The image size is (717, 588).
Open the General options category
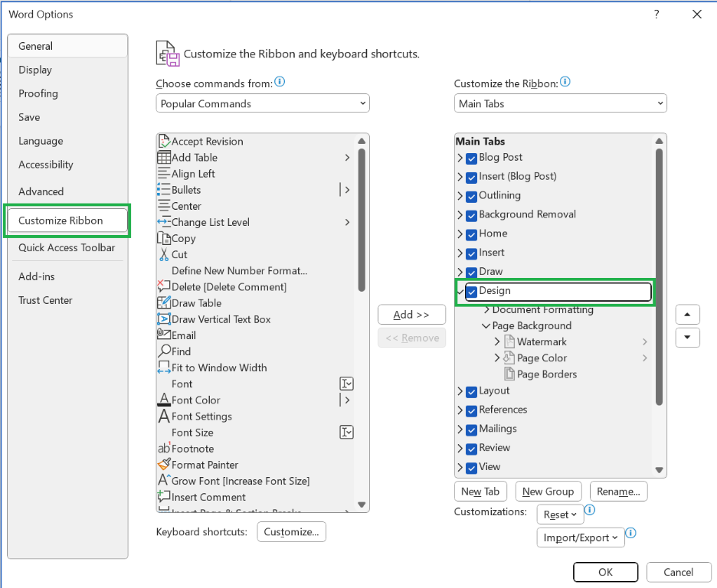click(67, 46)
